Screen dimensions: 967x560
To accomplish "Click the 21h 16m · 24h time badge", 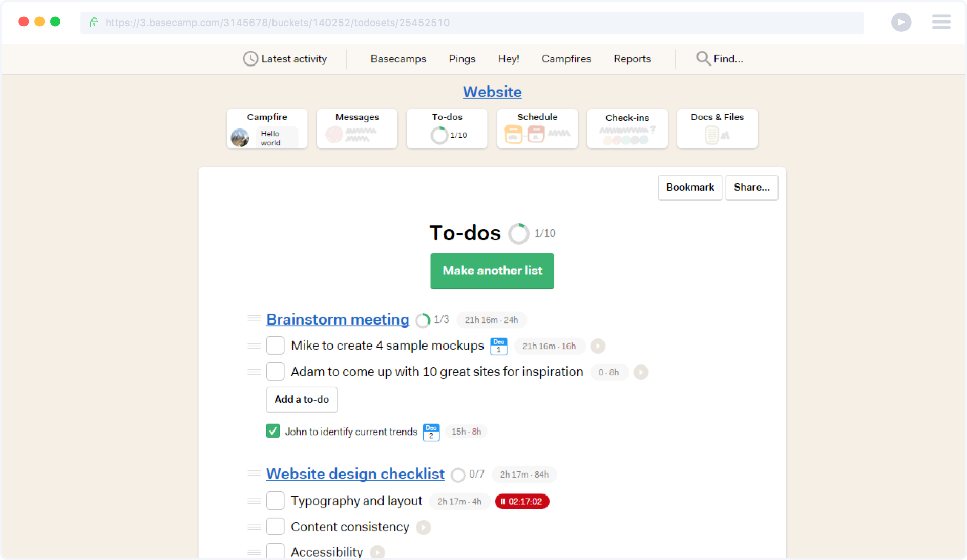I will pos(491,320).
